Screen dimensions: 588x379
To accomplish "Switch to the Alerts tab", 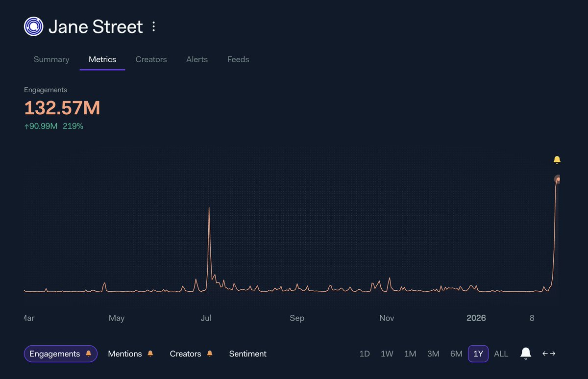I will pos(197,59).
